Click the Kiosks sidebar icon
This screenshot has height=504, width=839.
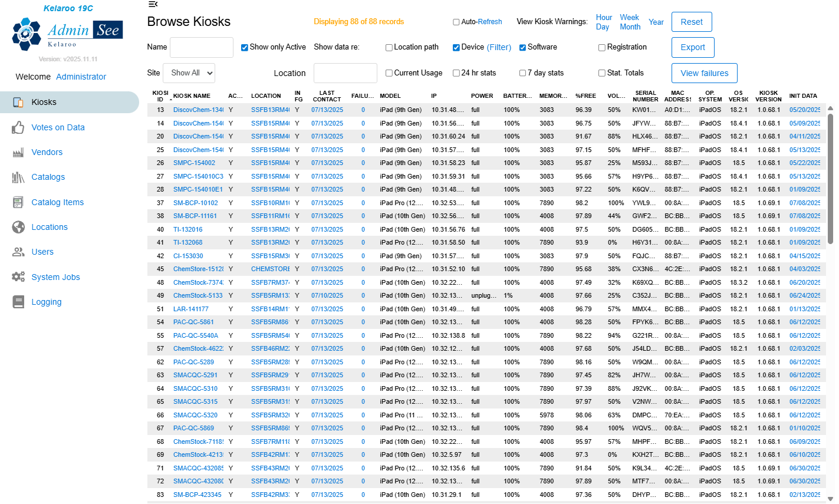(x=18, y=102)
